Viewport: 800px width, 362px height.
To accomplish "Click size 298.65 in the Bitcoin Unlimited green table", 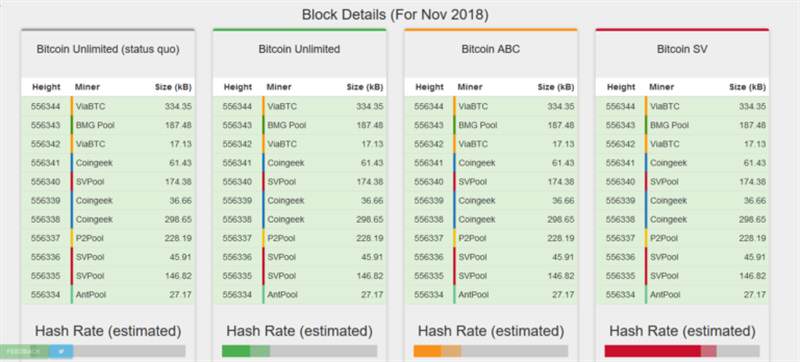I will click(369, 219).
